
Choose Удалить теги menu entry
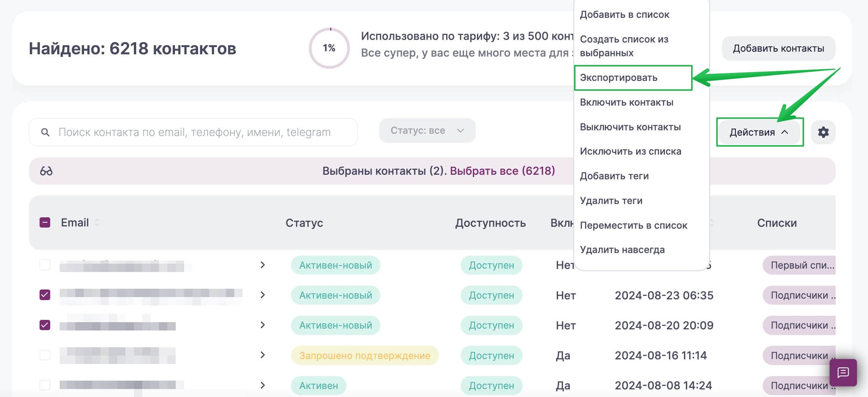[x=611, y=201]
